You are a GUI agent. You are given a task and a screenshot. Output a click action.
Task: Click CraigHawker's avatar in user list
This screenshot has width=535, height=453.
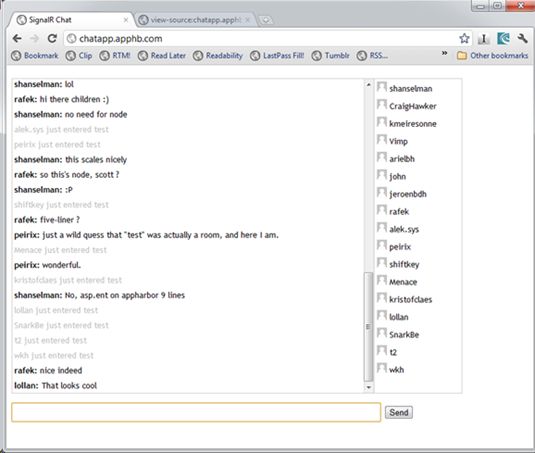[382, 105]
